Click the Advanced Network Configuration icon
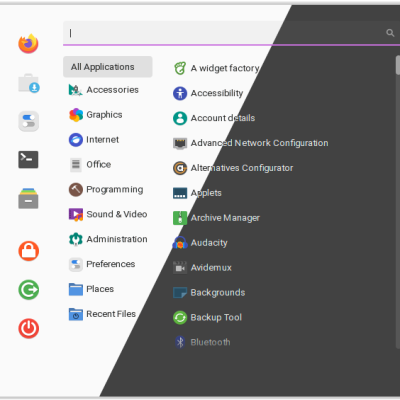Image resolution: width=400 pixels, height=400 pixels. (180, 143)
